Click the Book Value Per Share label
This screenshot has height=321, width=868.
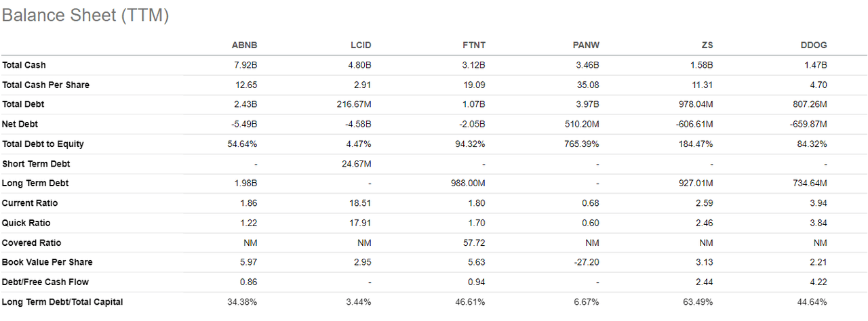(47, 262)
